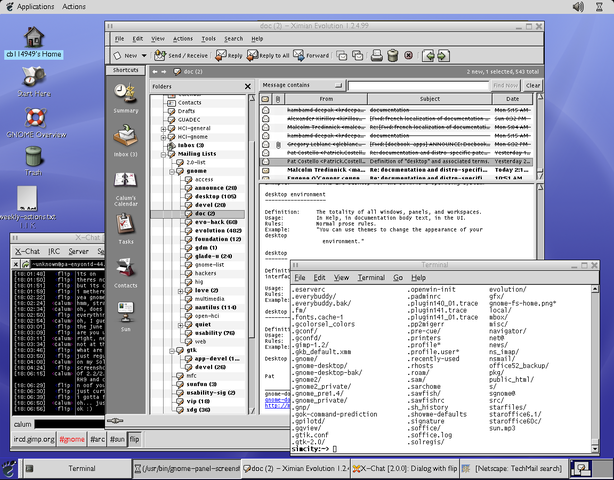614x480 pixels.
Task: Open Calum's Calendar shortcut icon
Action: coord(125,181)
